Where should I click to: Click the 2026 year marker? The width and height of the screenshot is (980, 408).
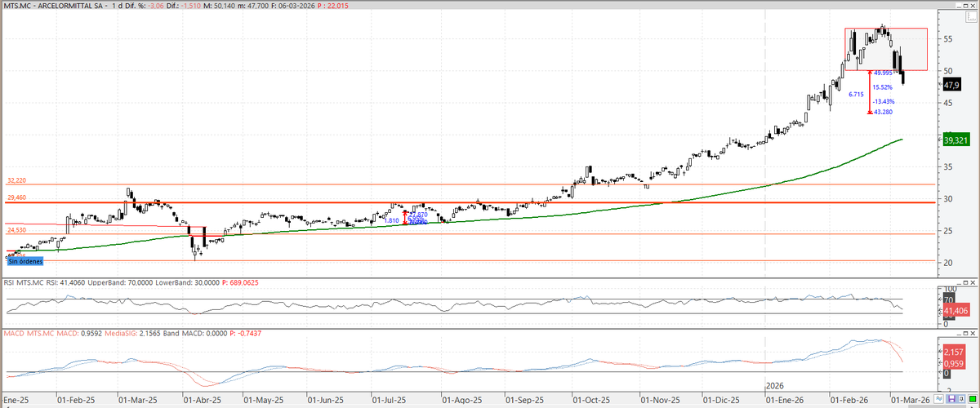click(x=775, y=386)
